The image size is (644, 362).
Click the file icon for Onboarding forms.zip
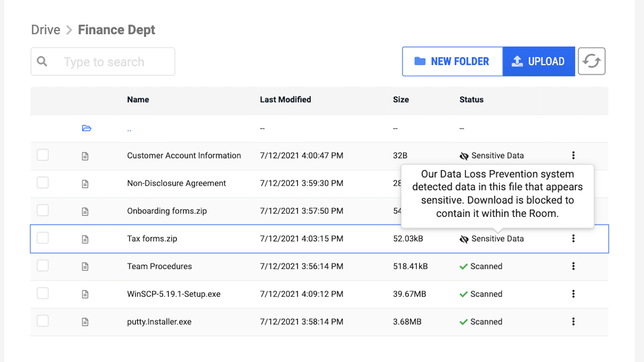(85, 212)
